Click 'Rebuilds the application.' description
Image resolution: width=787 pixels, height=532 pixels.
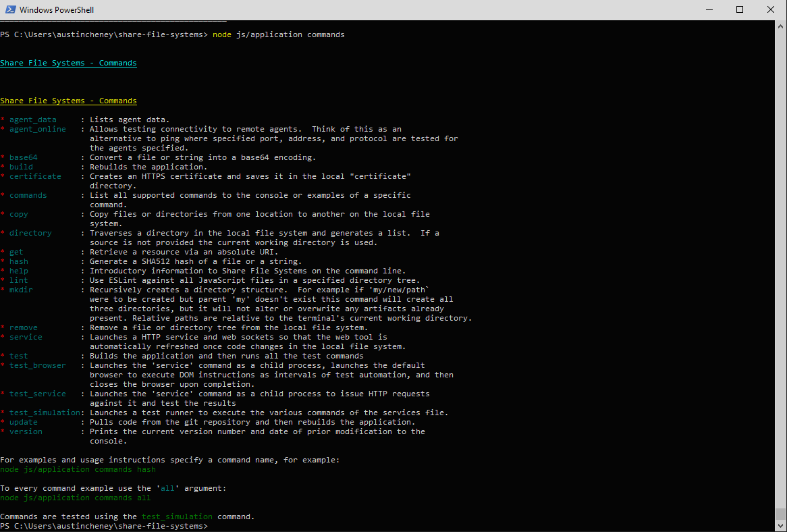coord(148,167)
